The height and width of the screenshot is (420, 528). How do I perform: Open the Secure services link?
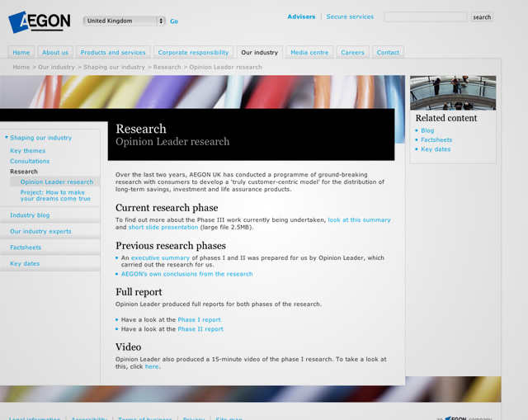point(350,17)
